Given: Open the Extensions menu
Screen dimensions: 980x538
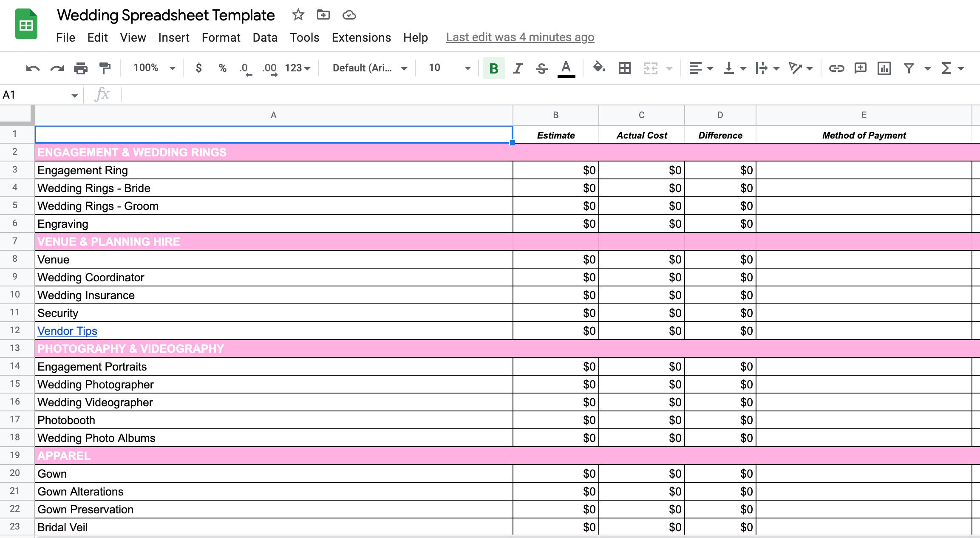Looking at the screenshot, I should 361,37.
